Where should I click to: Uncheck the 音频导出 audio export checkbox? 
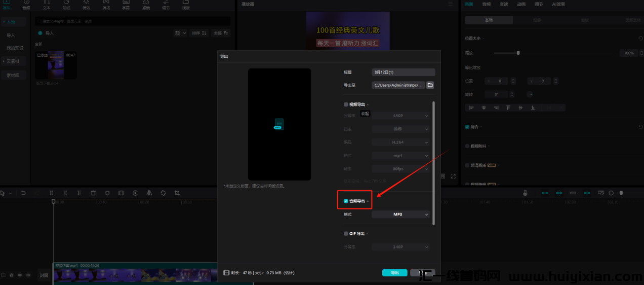[346, 201]
